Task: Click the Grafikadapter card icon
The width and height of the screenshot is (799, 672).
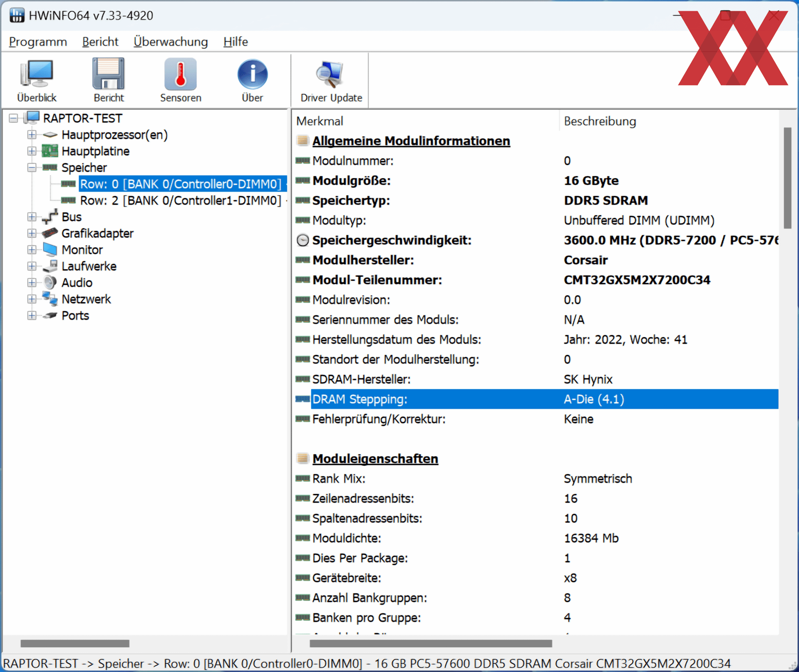Action: click(x=50, y=233)
